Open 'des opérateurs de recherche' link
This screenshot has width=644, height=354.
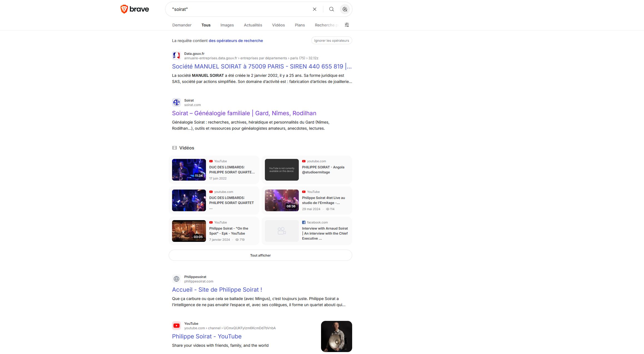click(236, 41)
